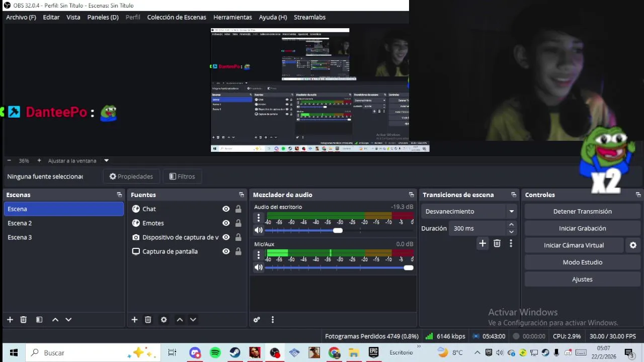Move source down in Fuentes toolbar
Image resolution: width=644 pixels, height=362 pixels.
pyautogui.click(x=193, y=320)
